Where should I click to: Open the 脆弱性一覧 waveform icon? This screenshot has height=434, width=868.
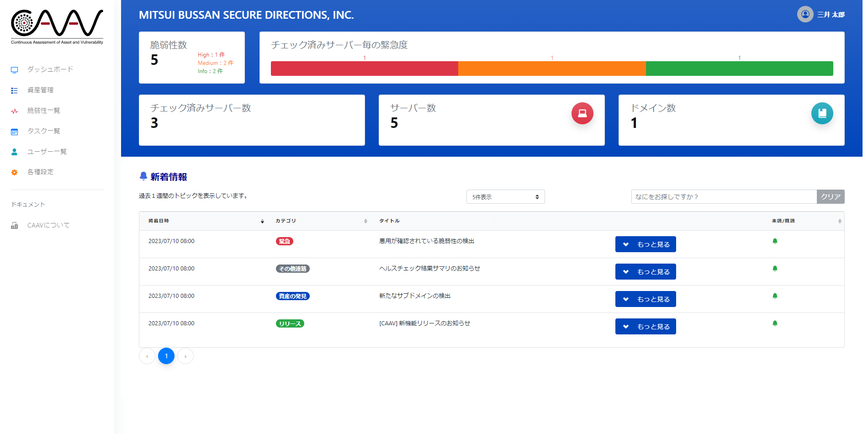pos(14,111)
